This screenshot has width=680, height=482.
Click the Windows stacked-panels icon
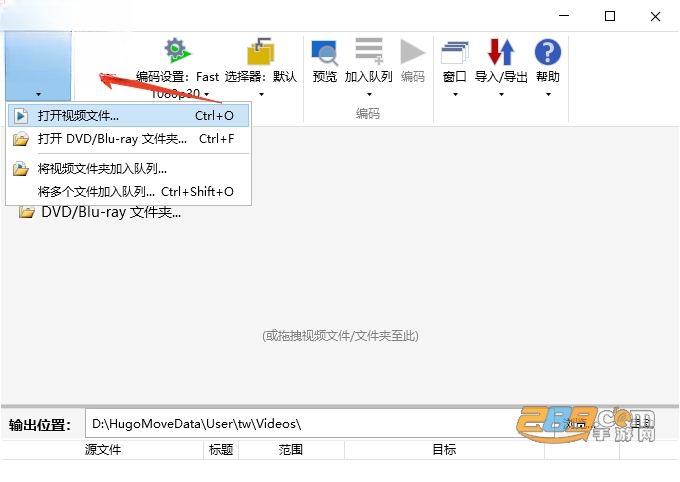click(x=454, y=52)
